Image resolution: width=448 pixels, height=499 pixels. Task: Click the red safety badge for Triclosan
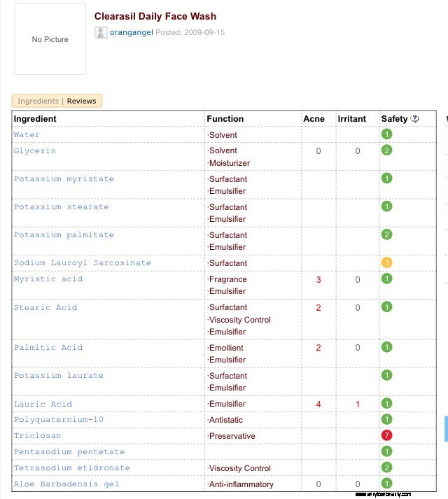[x=386, y=435]
